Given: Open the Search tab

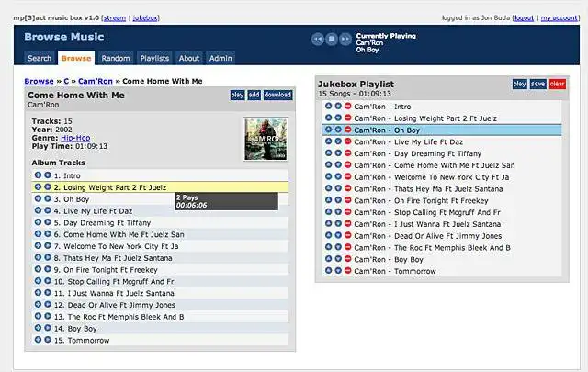Looking at the screenshot, I should coord(40,58).
